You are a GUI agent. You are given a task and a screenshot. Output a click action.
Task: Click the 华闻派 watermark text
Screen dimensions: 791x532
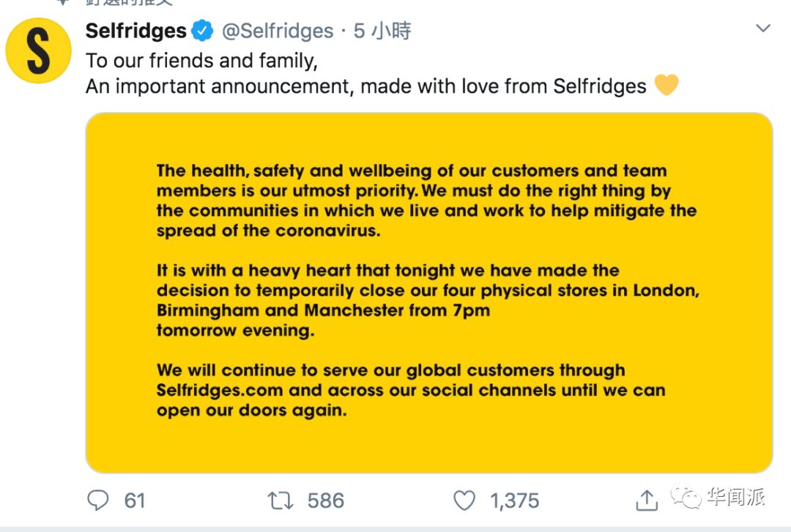(x=735, y=498)
